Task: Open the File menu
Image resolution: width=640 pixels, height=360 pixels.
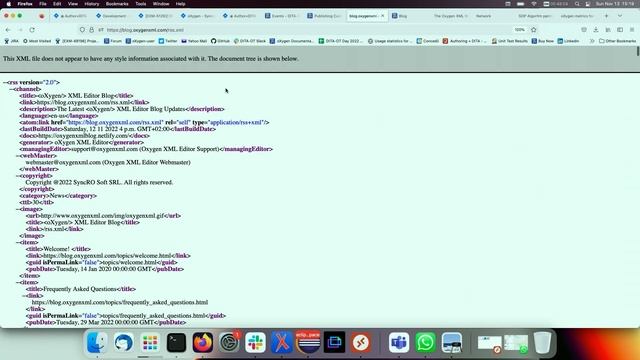Action: coord(42,4)
